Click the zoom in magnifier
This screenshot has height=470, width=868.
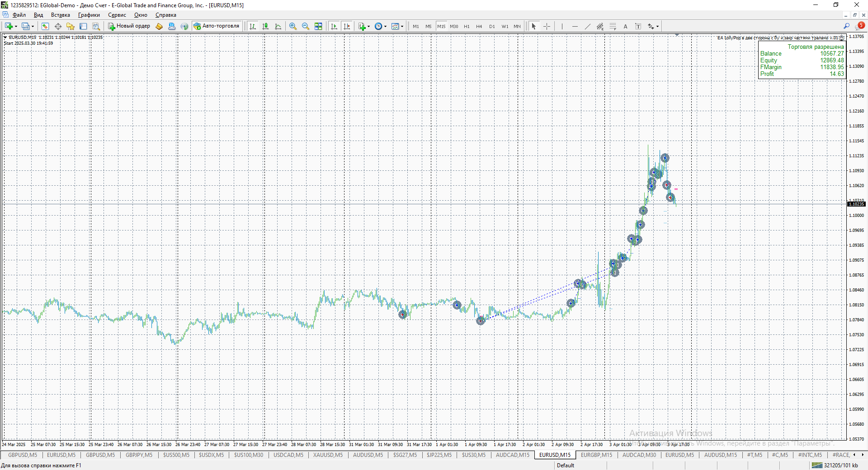click(x=293, y=26)
